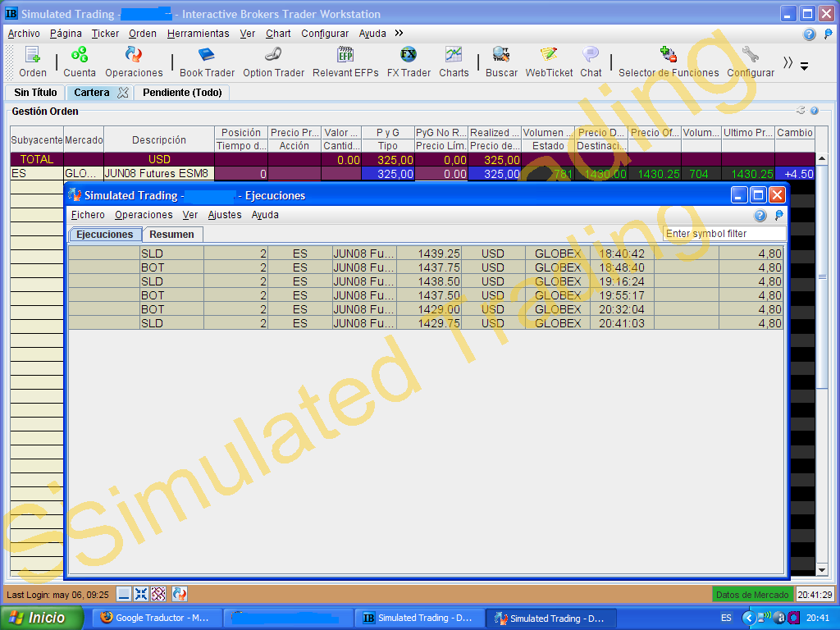This screenshot has width=840, height=630.
Task: Click pin icon in Ejecuciones window
Action: (779, 216)
